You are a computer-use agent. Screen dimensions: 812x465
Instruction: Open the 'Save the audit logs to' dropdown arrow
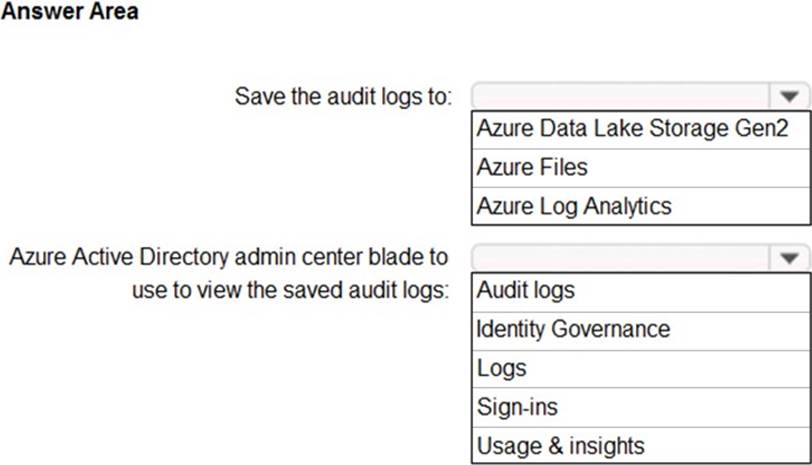click(x=789, y=97)
